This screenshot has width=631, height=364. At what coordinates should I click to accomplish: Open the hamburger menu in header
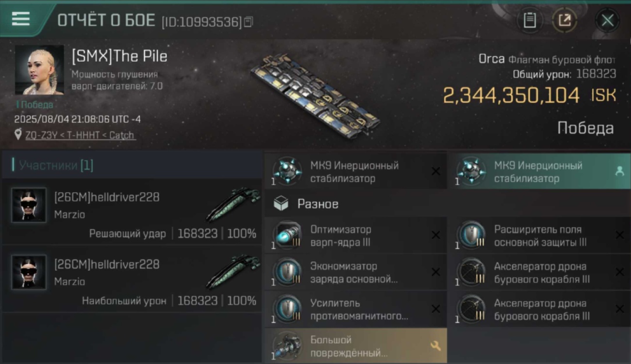click(21, 19)
